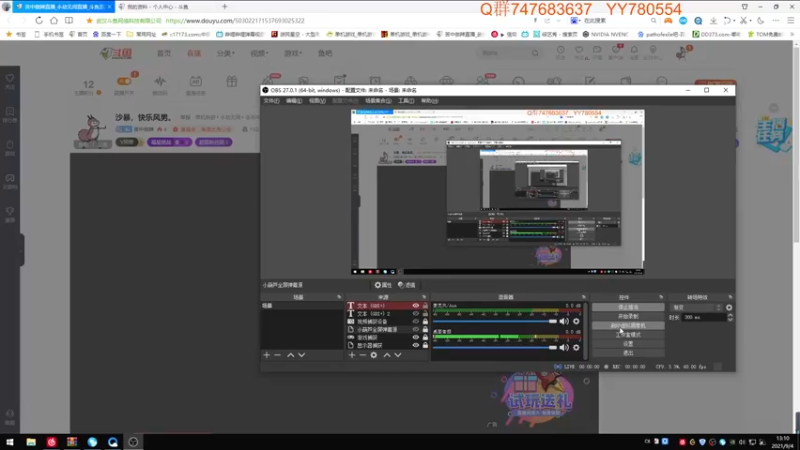Image resolution: width=800 pixels, height=450 pixels.
Task: Open the Douyu gift box icon
Action: tap(232, 81)
